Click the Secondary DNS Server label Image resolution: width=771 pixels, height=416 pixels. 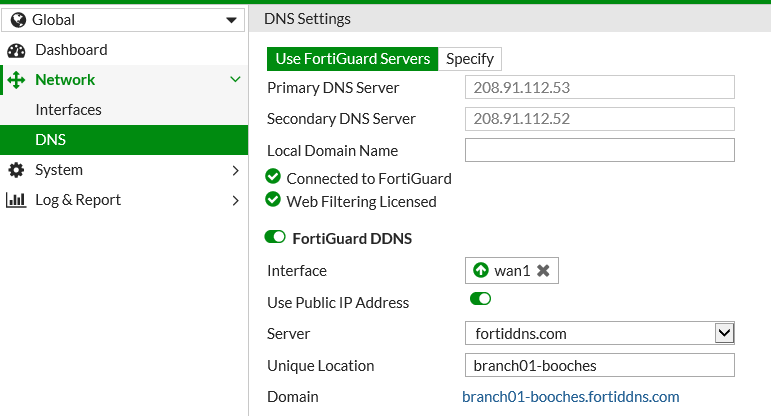click(341, 119)
